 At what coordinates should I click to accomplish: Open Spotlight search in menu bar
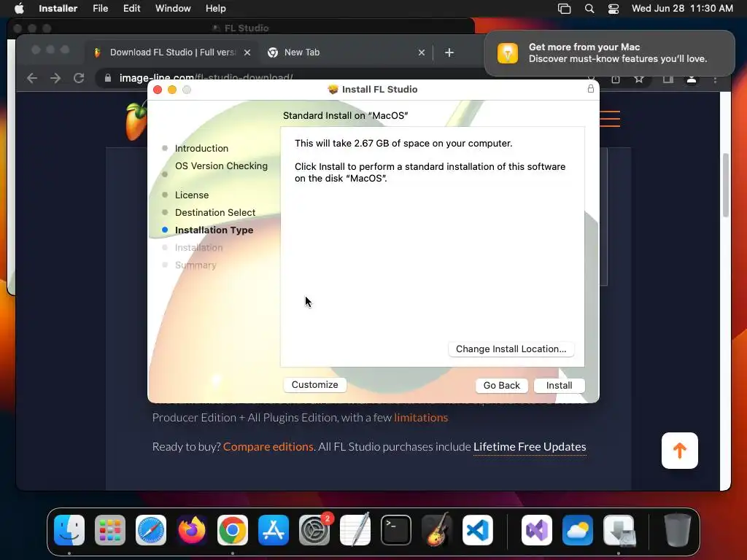pyautogui.click(x=589, y=9)
